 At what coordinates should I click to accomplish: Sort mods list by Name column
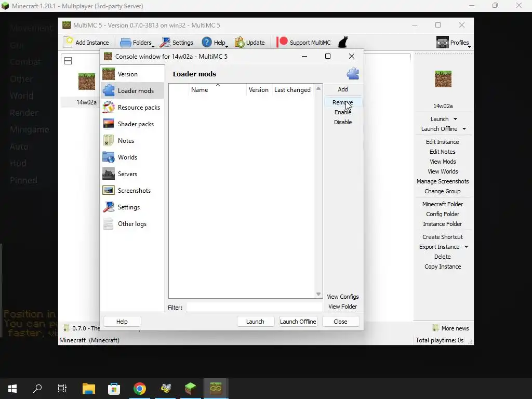[218, 89]
